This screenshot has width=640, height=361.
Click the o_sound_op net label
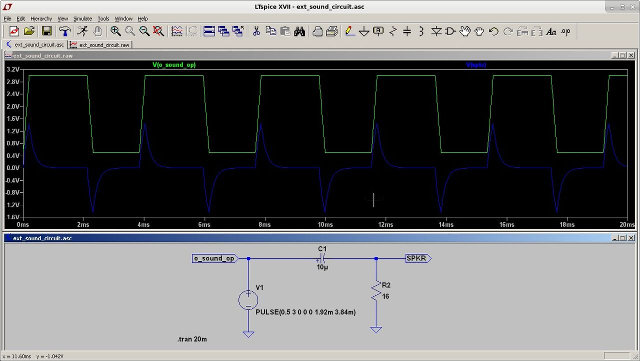(x=215, y=258)
